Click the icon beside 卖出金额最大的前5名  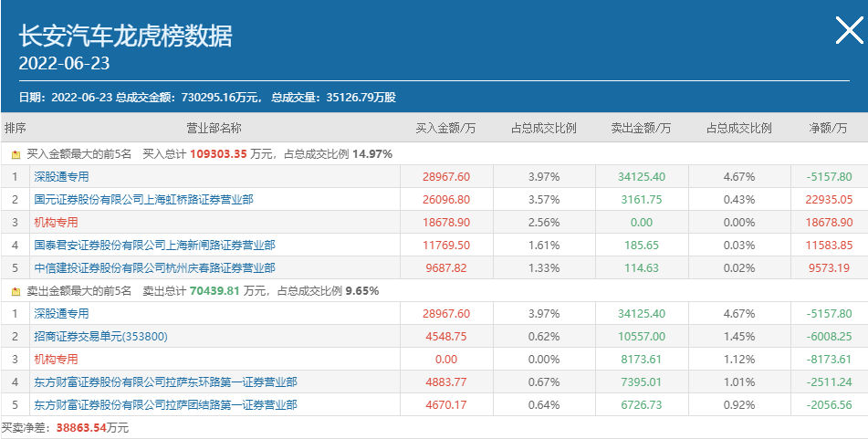point(16,292)
